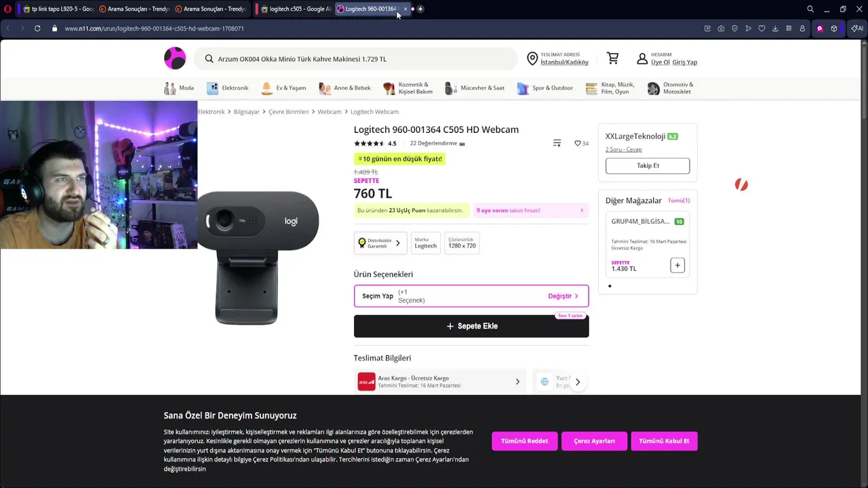Click Tümünü Reddet cookie button

524,441
